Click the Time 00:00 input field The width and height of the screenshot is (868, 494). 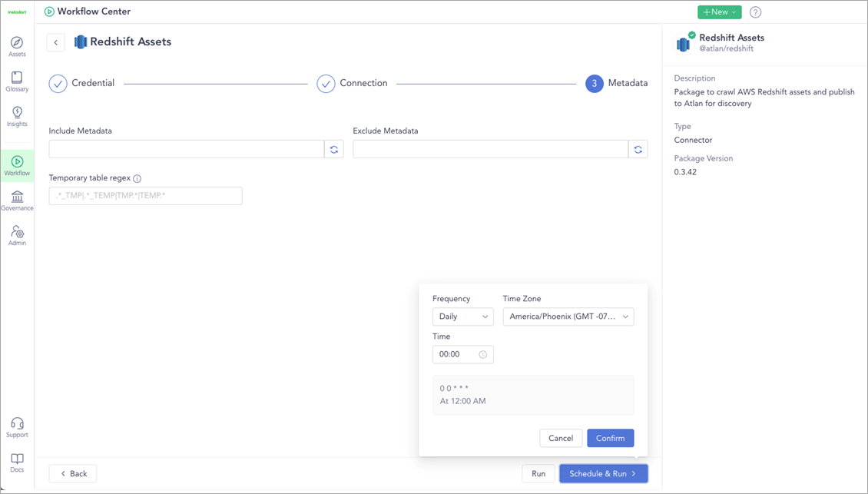click(x=462, y=354)
